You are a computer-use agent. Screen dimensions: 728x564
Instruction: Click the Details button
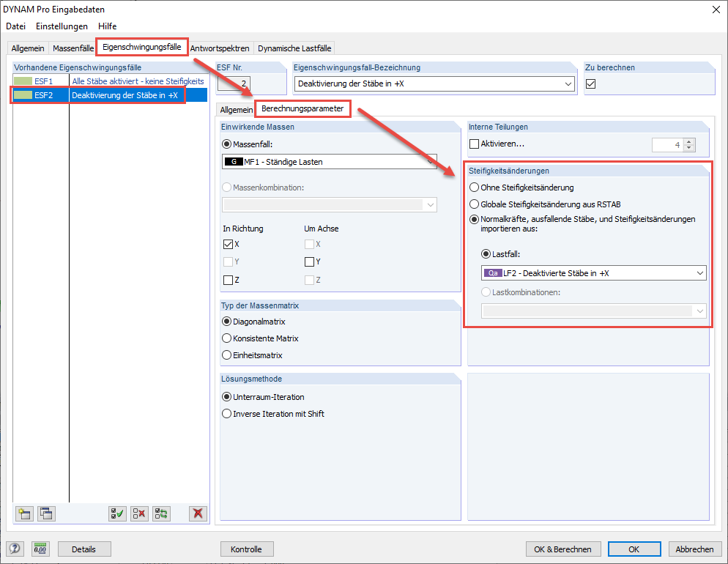click(x=84, y=549)
